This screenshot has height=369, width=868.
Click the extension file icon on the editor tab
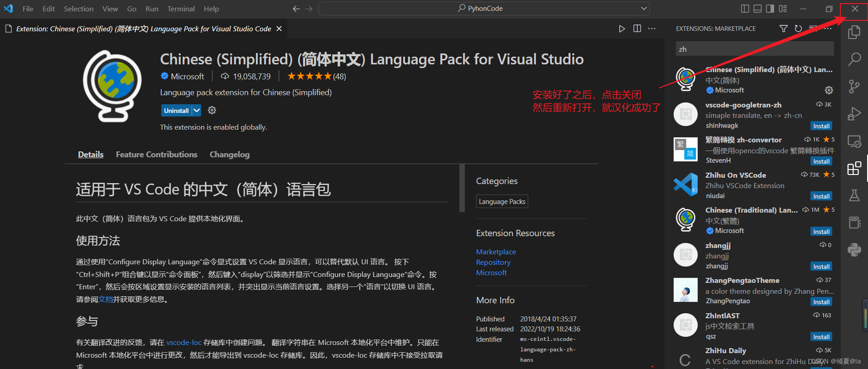8,29
